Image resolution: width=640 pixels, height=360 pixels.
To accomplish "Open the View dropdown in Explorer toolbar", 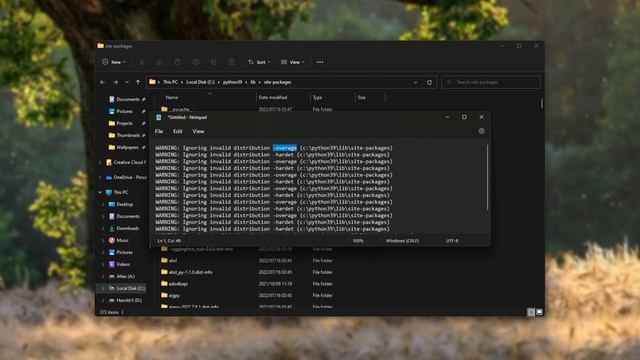I will coord(292,62).
